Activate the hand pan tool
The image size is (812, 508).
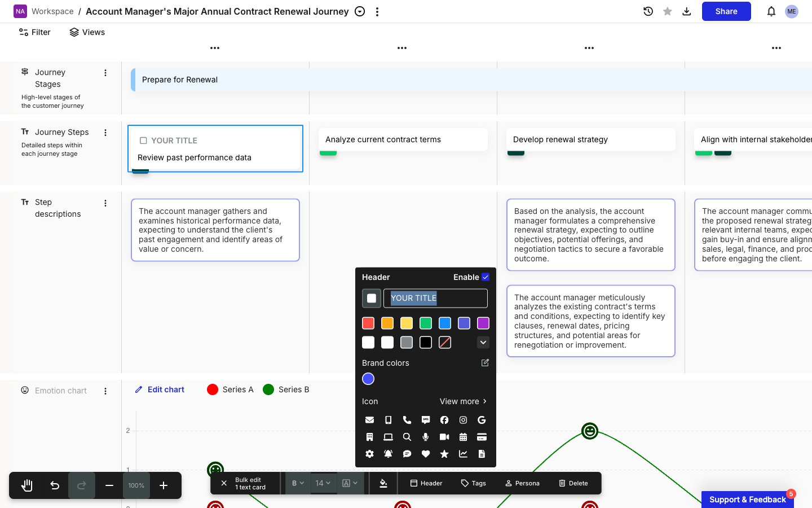point(27,485)
